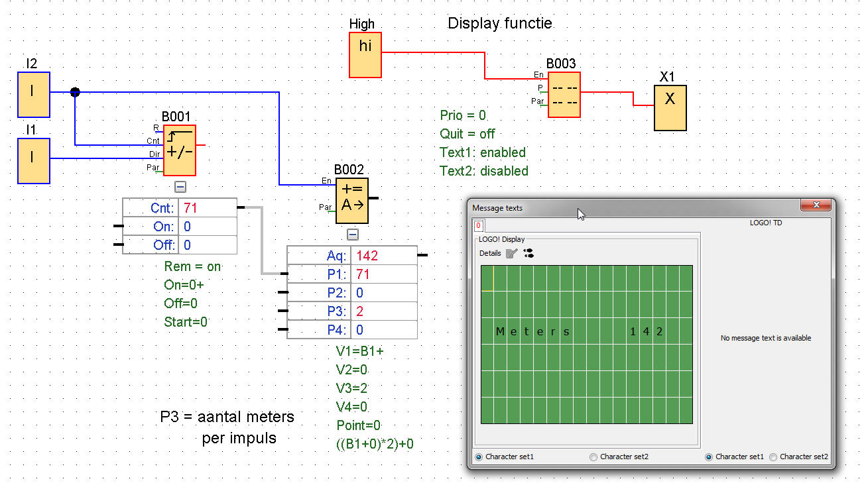Click 'No message text is available' message

766,338
